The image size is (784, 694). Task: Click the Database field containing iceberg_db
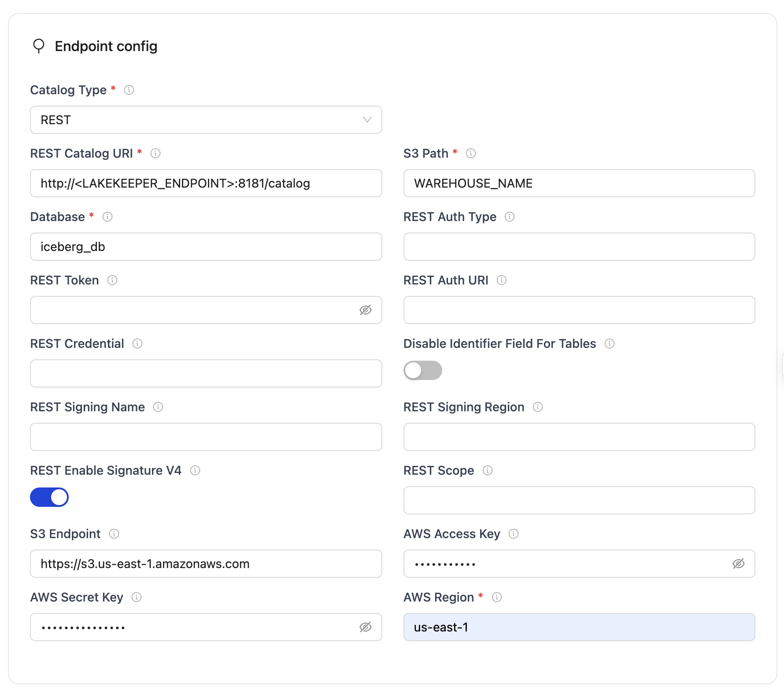pos(206,247)
